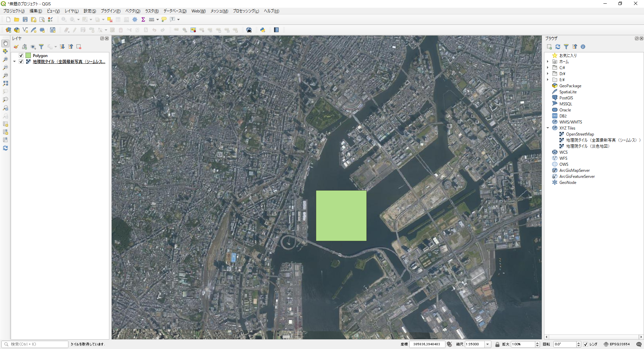Toggle the レンダ render checkbox
The height and width of the screenshot is (349, 644).
586,344
